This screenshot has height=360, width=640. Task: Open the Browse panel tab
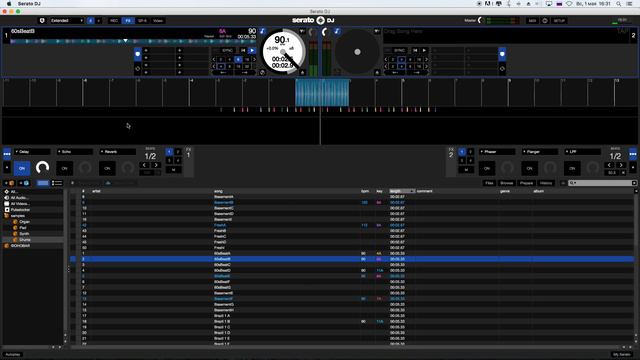[507, 183]
